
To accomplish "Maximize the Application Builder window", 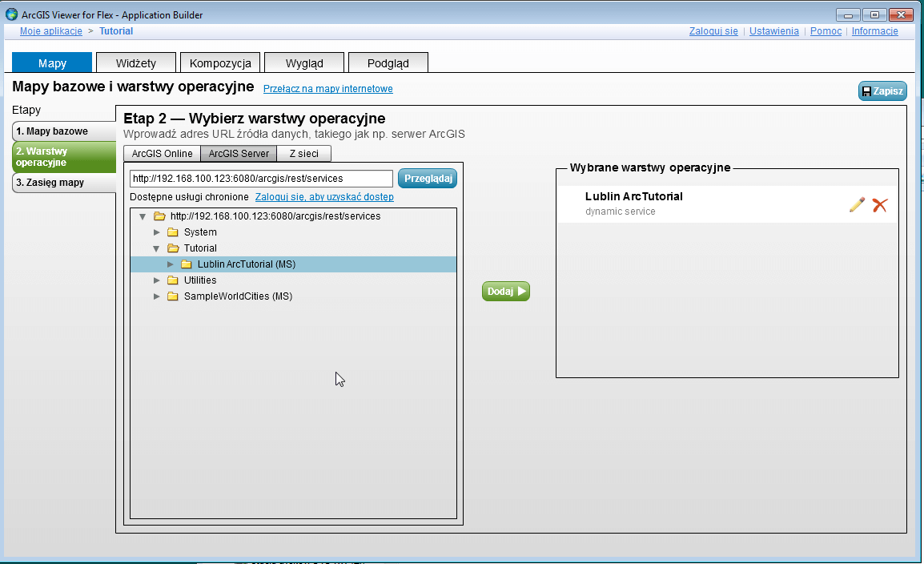I will [874, 14].
